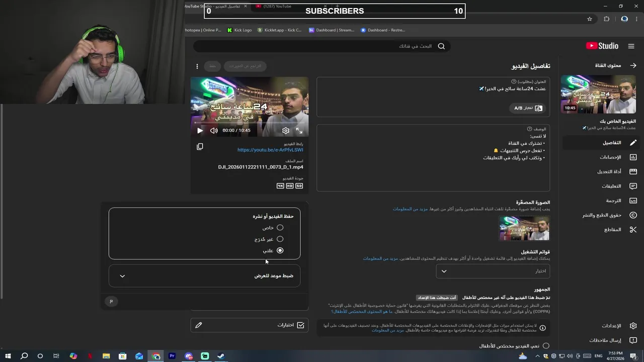The image size is (644, 362).
Task: Select the علني public radio option
Action: (280, 250)
